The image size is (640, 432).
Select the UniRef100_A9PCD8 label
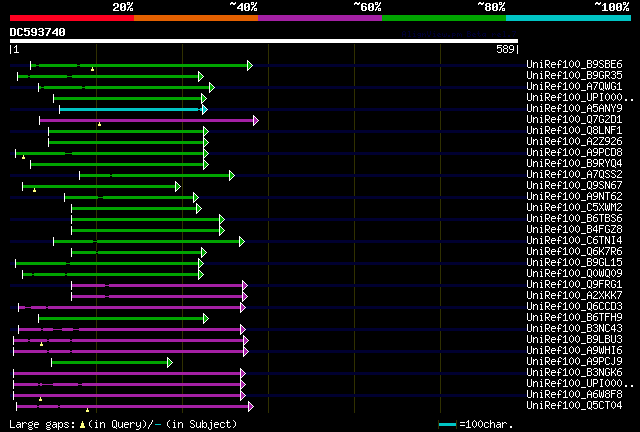pos(574,152)
